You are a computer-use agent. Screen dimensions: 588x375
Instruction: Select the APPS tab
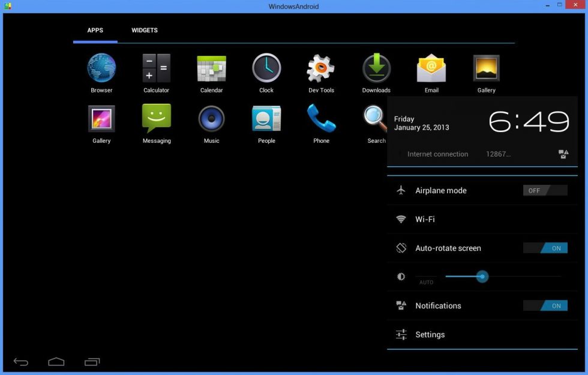tap(95, 30)
